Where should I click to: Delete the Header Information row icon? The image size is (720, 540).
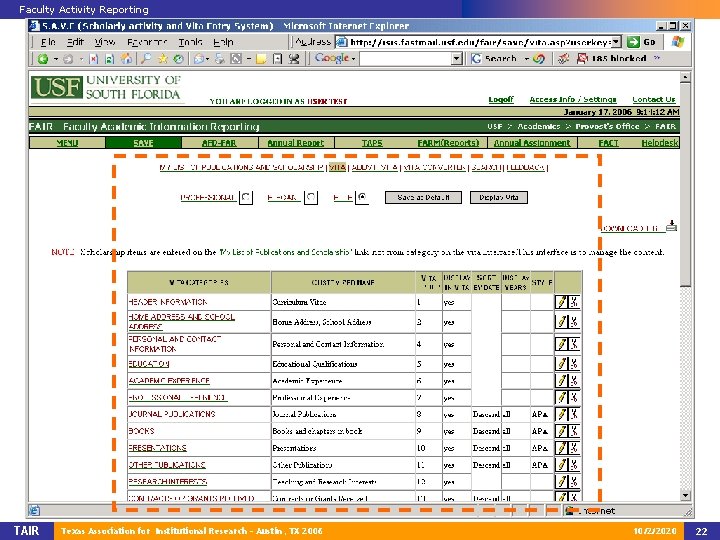point(574,302)
